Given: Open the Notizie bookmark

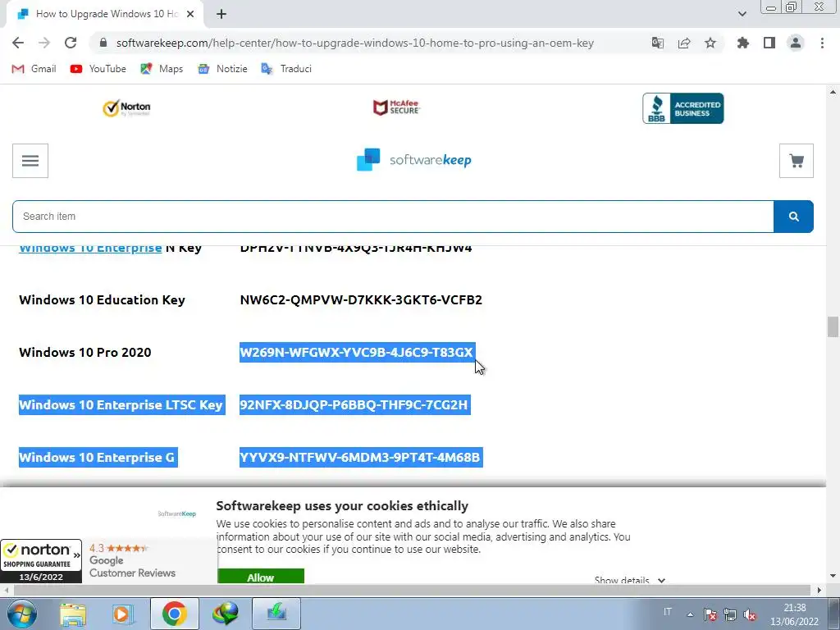Looking at the screenshot, I should 222,69.
